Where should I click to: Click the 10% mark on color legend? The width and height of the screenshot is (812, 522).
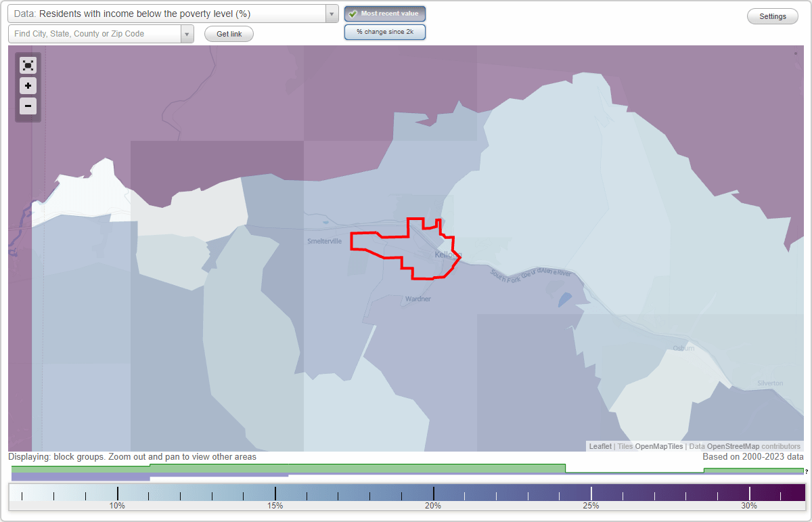click(x=117, y=506)
